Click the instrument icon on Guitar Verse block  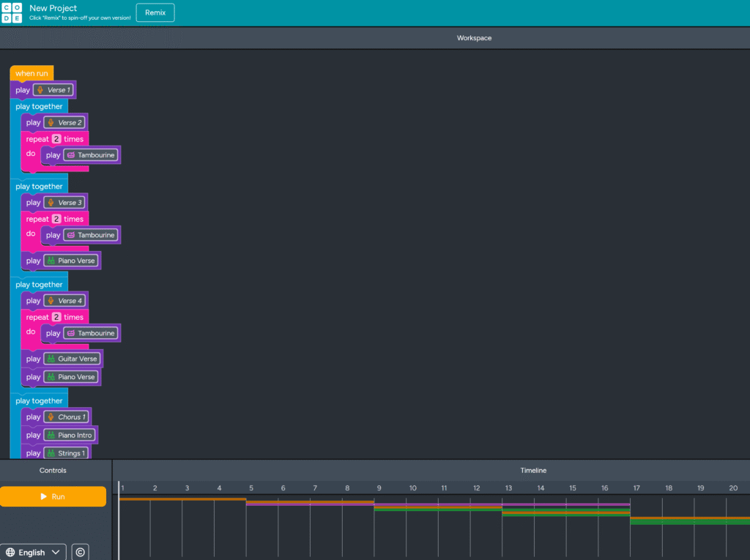[x=51, y=359]
